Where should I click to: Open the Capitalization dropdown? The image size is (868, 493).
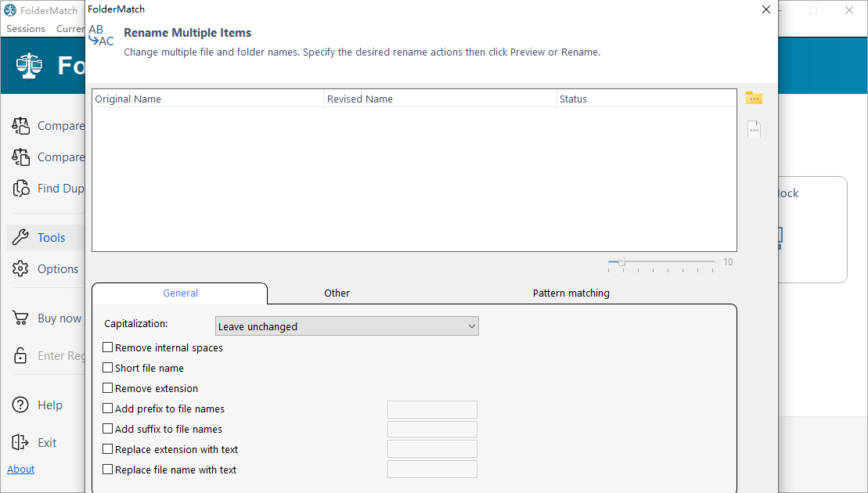[x=347, y=326]
